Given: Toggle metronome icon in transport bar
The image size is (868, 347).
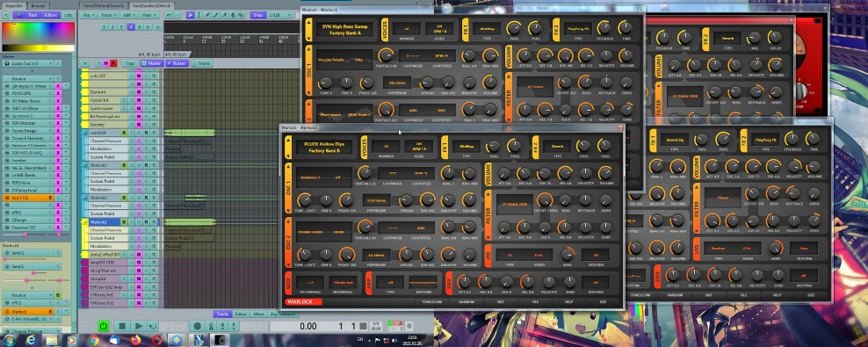Looking at the screenshot, I should point(211,326).
